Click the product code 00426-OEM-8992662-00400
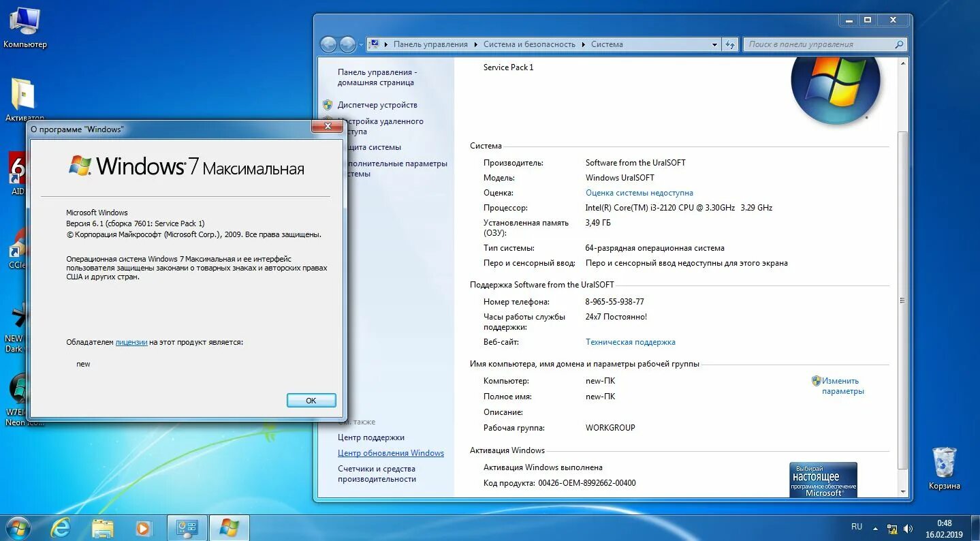This screenshot has width=980, height=541. tap(587, 483)
